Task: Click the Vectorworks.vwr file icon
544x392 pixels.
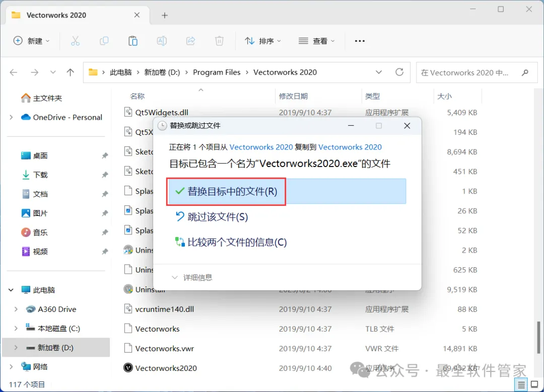Action: tap(128, 348)
